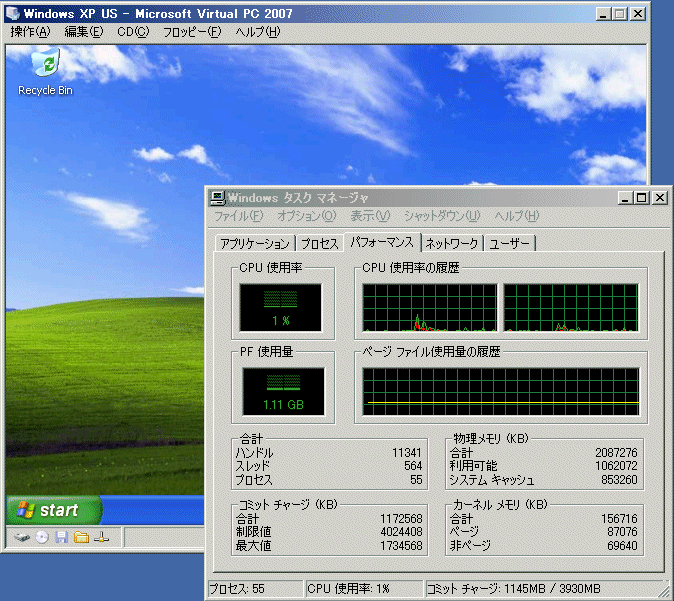This screenshot has width=674, height=601.
Task: Click the kernel ページ value 87076
Action: [622, 532]
